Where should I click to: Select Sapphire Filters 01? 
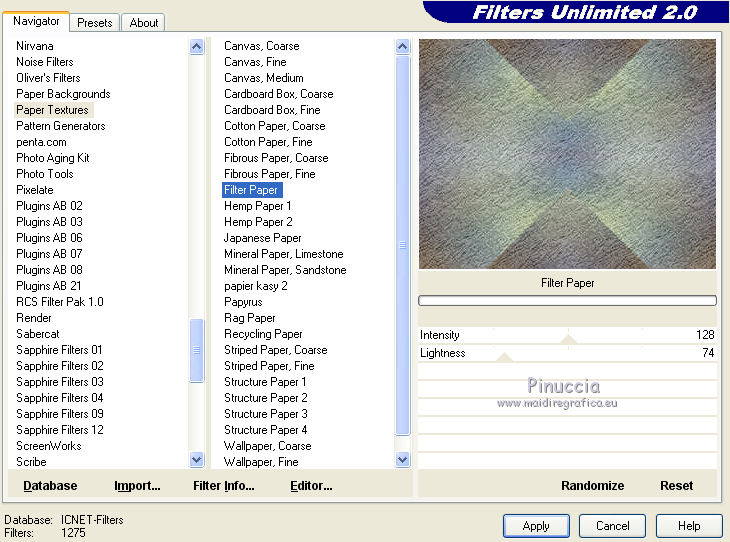tap(59, 350)
